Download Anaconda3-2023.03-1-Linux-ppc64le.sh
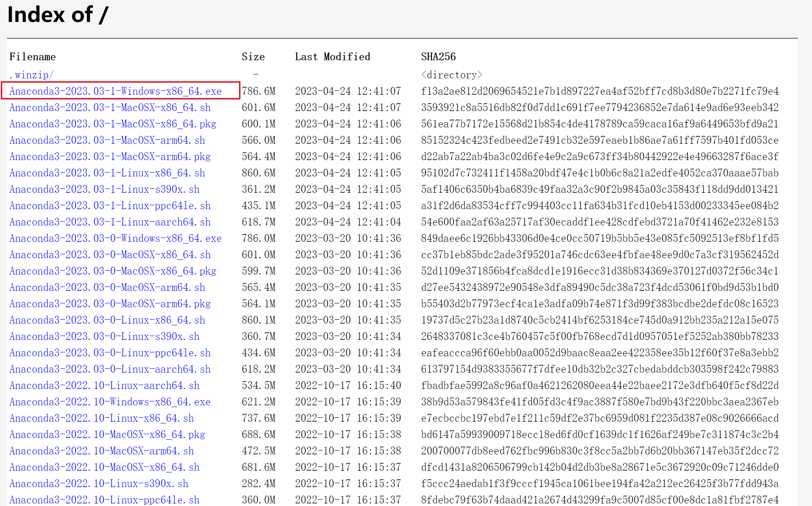This screenshot has width=812, height=506. click(110, 206)
